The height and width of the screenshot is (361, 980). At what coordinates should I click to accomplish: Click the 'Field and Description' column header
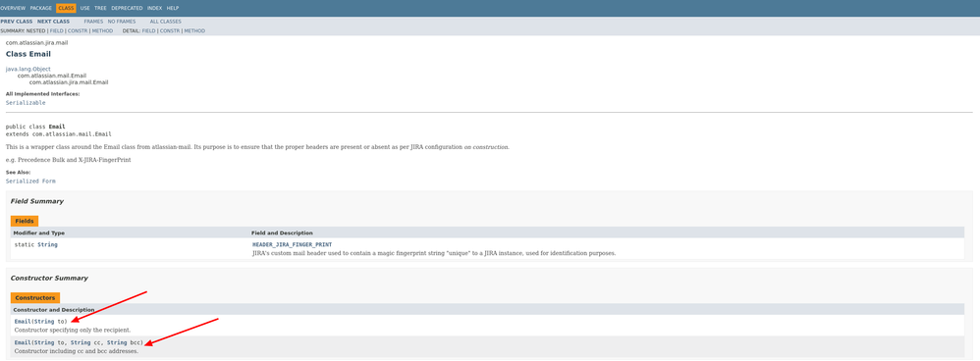[282, 232]
